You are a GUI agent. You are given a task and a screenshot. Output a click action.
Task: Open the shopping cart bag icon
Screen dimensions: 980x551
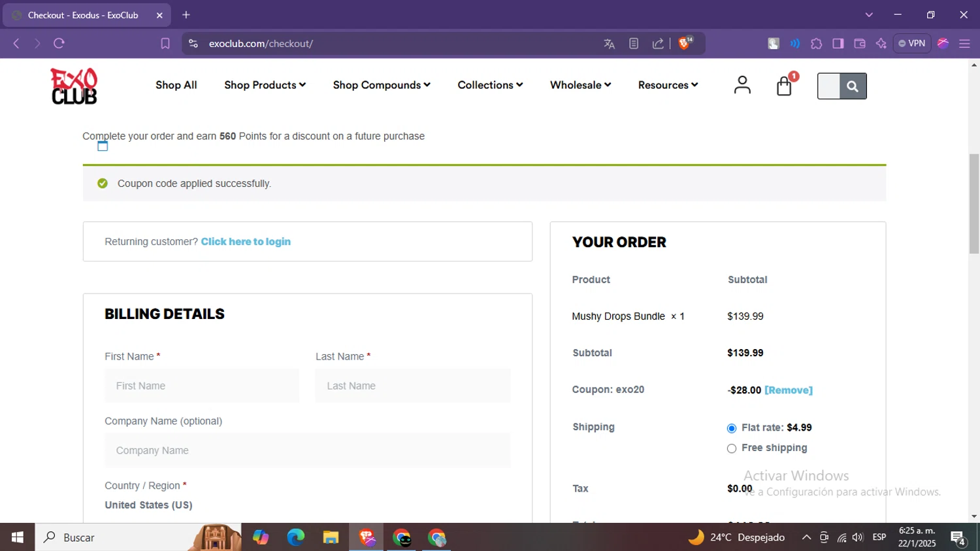click(785, 86)
